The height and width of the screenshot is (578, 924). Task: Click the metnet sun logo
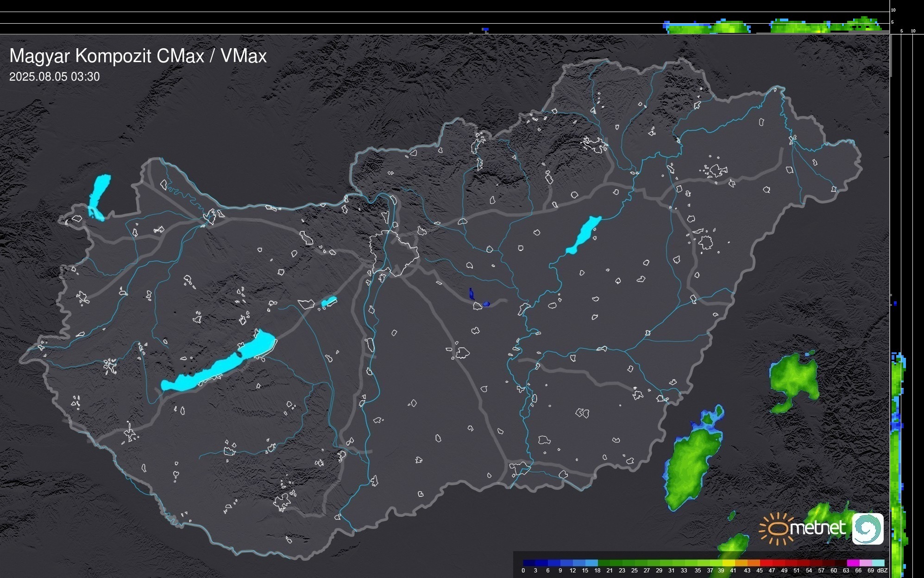(777, 529)
